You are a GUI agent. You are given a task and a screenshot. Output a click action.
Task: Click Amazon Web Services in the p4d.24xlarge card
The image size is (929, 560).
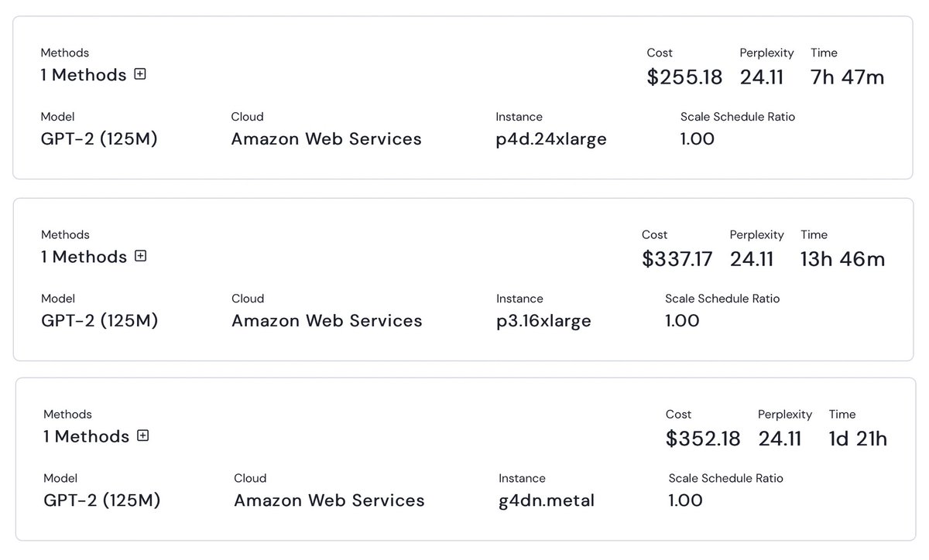click(326, 139)
